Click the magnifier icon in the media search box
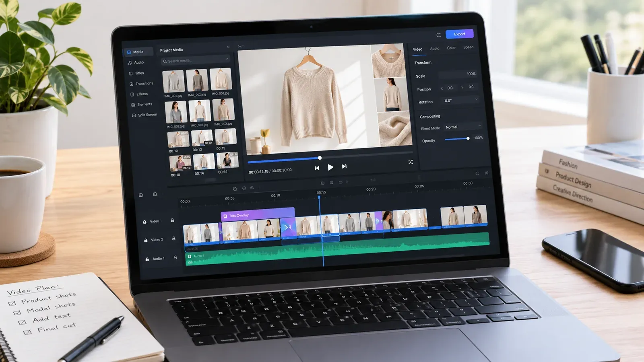 [x=165, y=62]
